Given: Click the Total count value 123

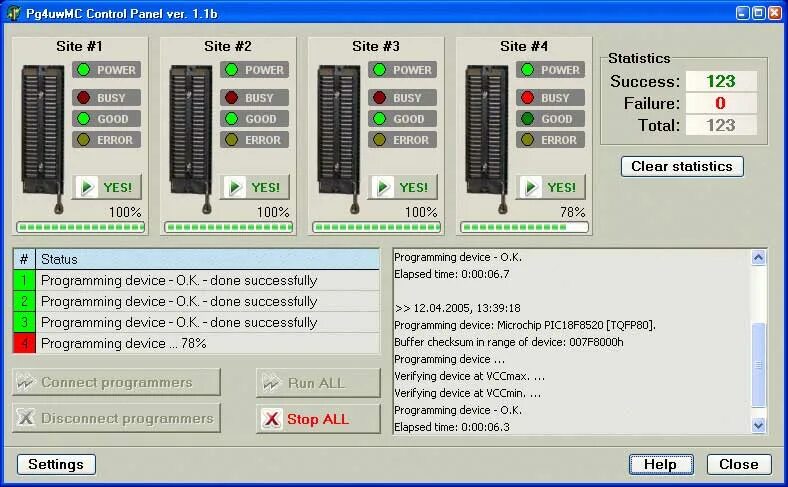Looking at the screenshot, I should pyautogui.click(x=721, y=125).
